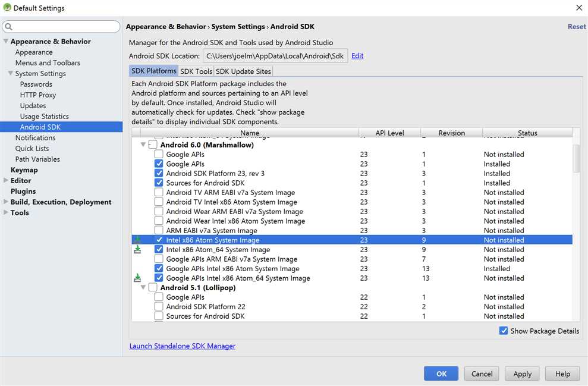Open Launch Standalone SDK Manager link
The image size is (588, 386).
(183, 346)
